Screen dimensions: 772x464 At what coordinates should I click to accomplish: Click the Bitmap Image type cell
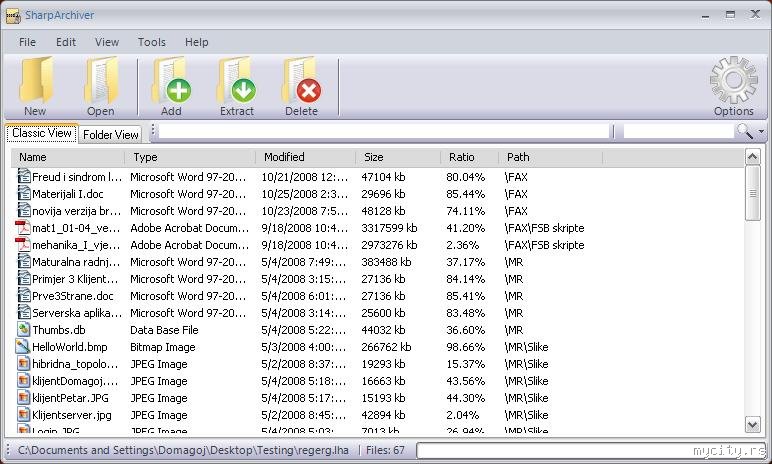click(x=162, y=347)
